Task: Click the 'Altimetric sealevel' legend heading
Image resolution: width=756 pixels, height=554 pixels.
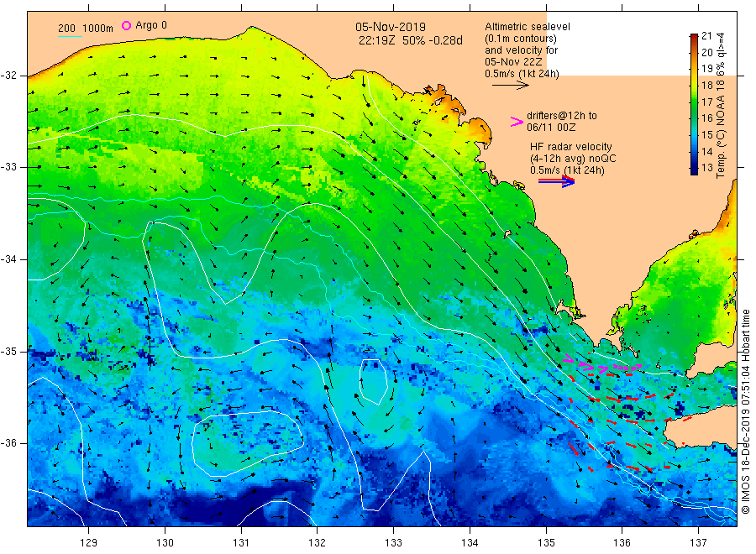Action: coord(528,27)
